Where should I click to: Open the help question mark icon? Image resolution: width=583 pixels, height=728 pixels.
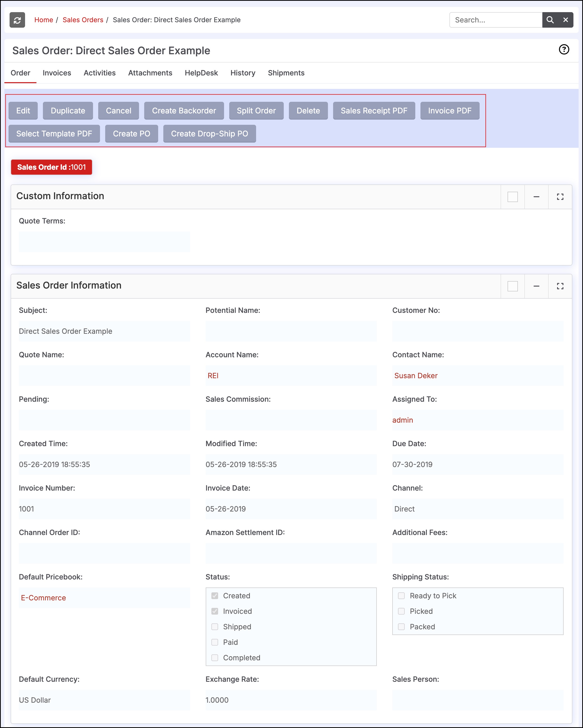pyautogui.click(x=564, y=50)
